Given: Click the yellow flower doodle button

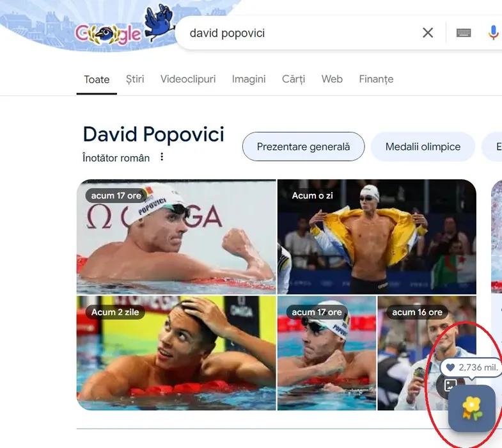Looking at the screenshot, I should (x=471, y=408).
